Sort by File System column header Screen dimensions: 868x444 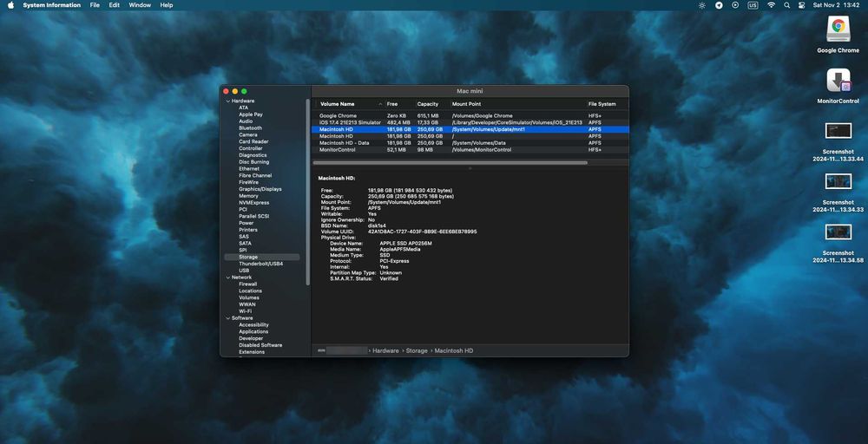coord(608,104)
